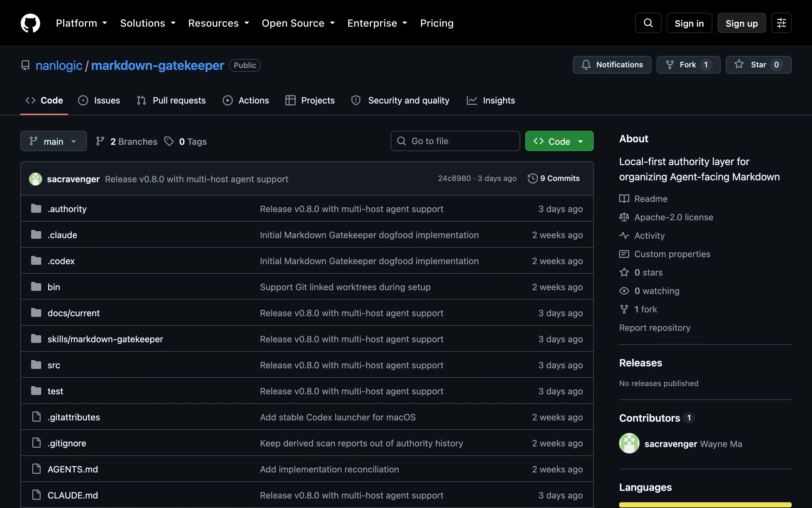
Task: Open the Security and quality tab
Action: 400,100
